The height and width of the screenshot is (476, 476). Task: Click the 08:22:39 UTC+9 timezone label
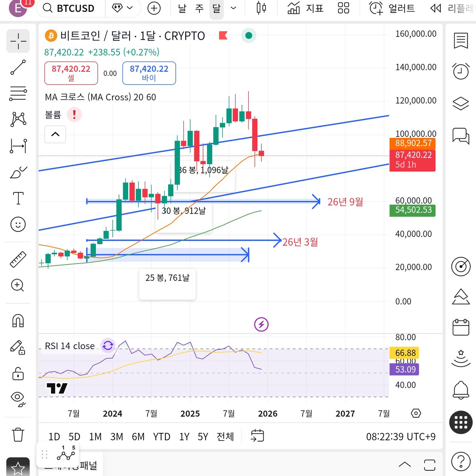pos(401,437)
